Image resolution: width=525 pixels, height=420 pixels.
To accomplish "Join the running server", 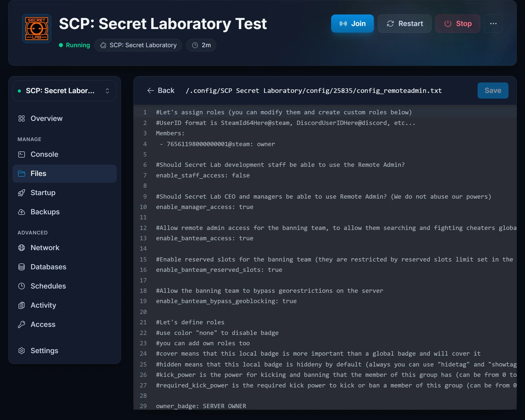I will [352, 24].
